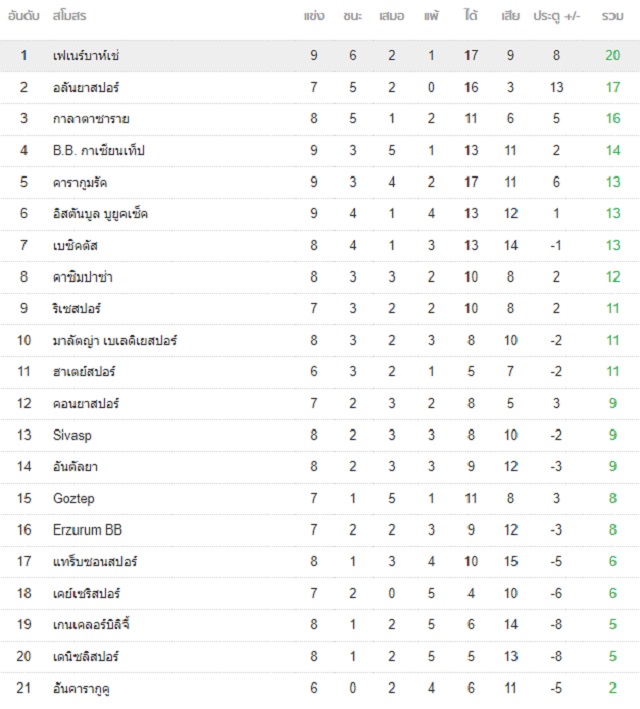
Task: Click the Sivasp team name
Action: (72, 435)
